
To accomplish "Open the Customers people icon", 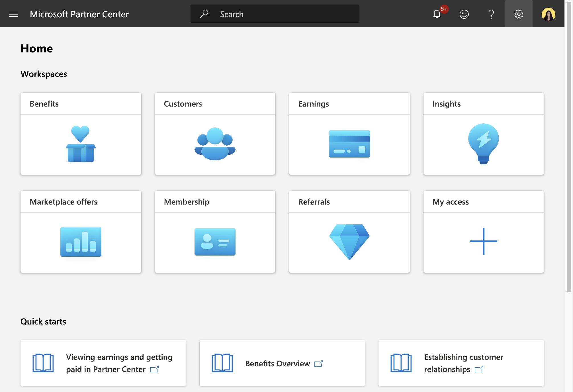I will [215, 144].
